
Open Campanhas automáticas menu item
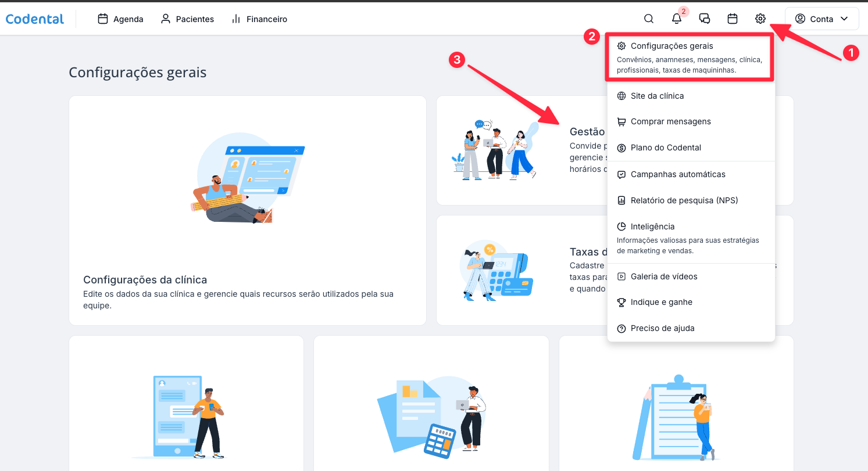pos(678,174)
